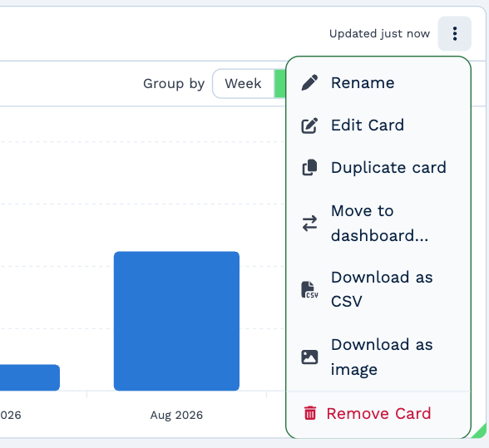Select Duplicate card option
Image resolution: width=489 pixels, height=448 pixels.
pyautogui.click(x=378, y=168)
